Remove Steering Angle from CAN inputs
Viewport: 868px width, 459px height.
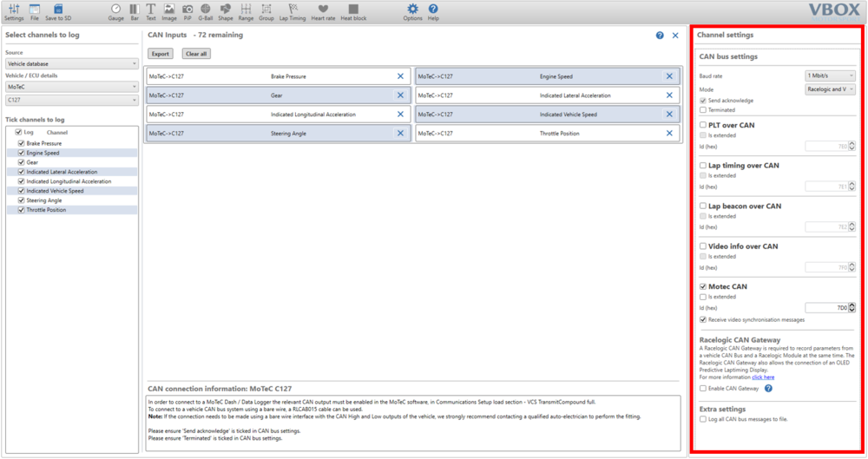point(400,134)
